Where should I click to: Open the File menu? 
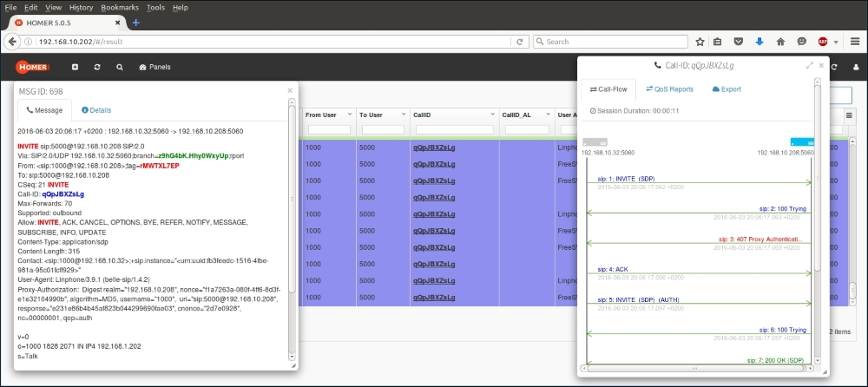10,7
